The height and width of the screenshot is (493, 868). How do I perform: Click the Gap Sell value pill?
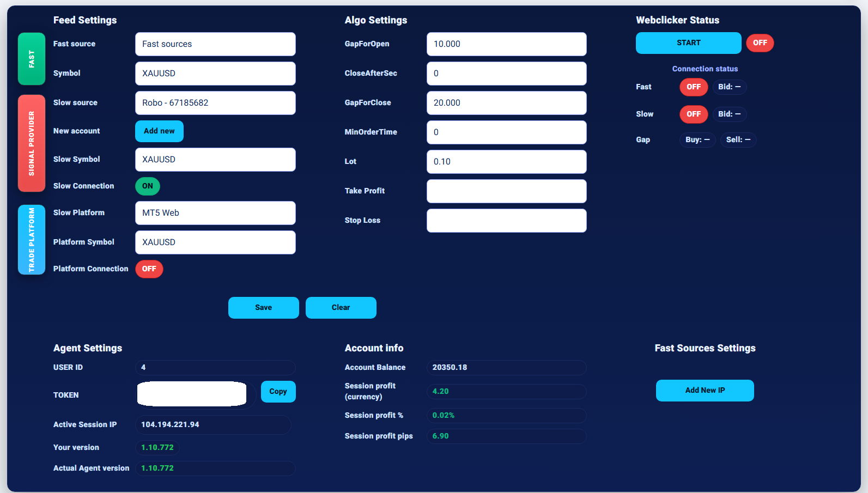coord(738,140)
